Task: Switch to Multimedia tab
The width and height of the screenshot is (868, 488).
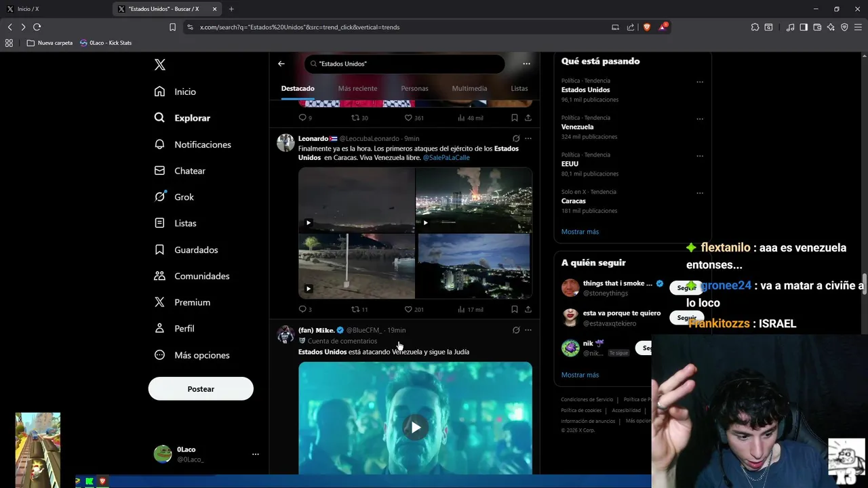Action: click(x=469, y=89)
